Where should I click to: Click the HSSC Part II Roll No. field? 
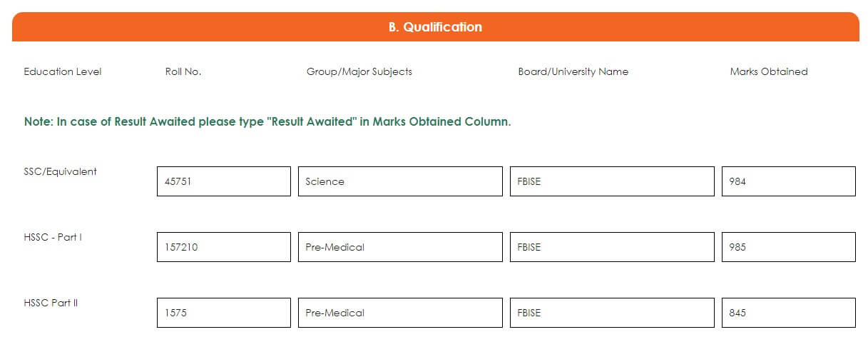tap(223, 313)
